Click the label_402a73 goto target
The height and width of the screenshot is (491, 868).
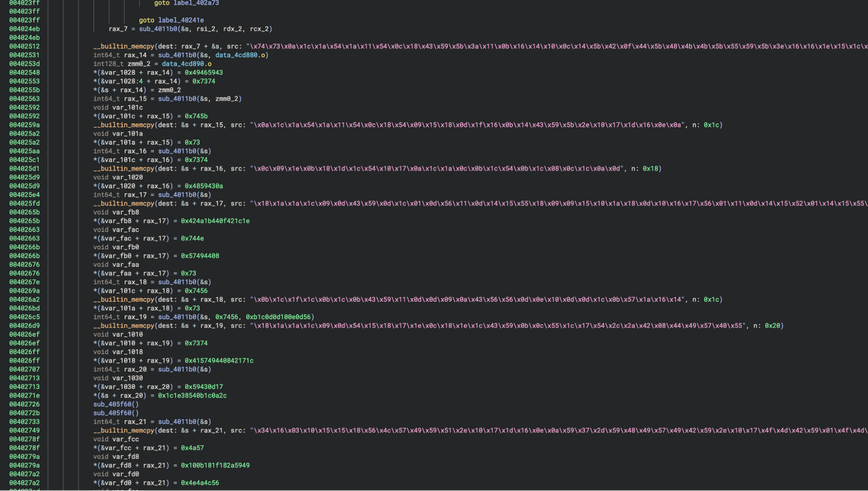click(196, 3)
